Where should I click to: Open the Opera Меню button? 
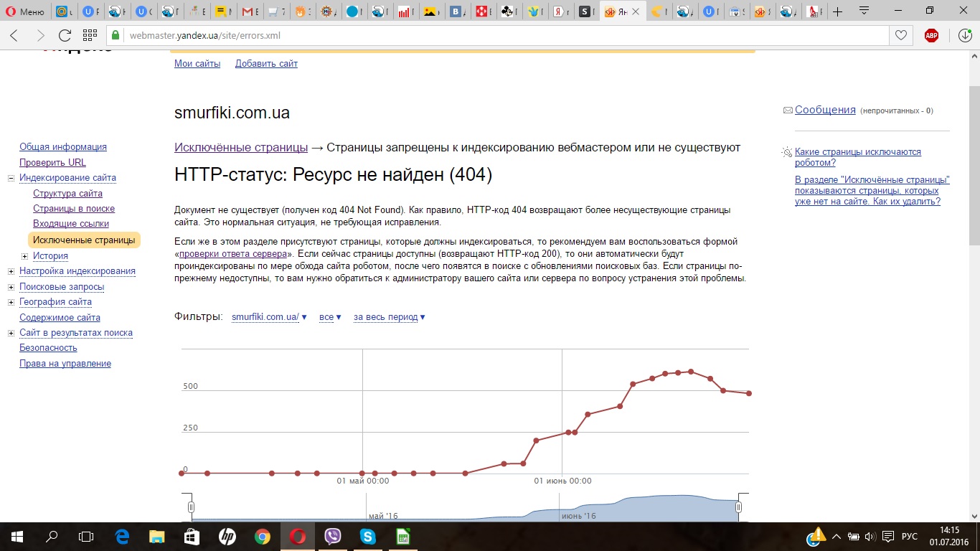coord(26,11)
